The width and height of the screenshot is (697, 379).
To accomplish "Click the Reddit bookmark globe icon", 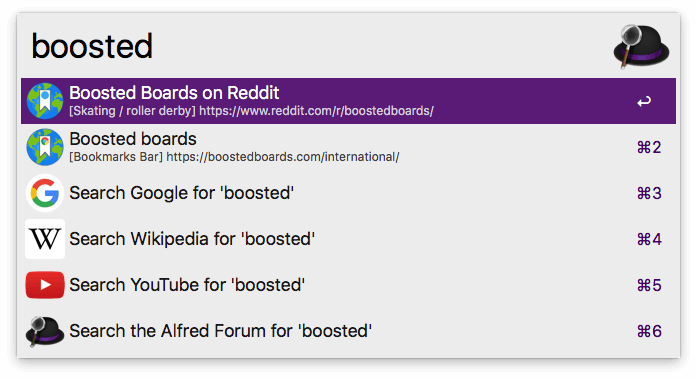I will pyautogui.click(x=44, y=101).
